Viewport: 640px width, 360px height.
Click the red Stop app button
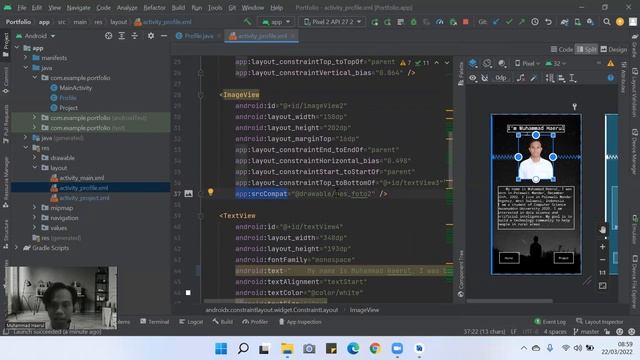[465, 22]
